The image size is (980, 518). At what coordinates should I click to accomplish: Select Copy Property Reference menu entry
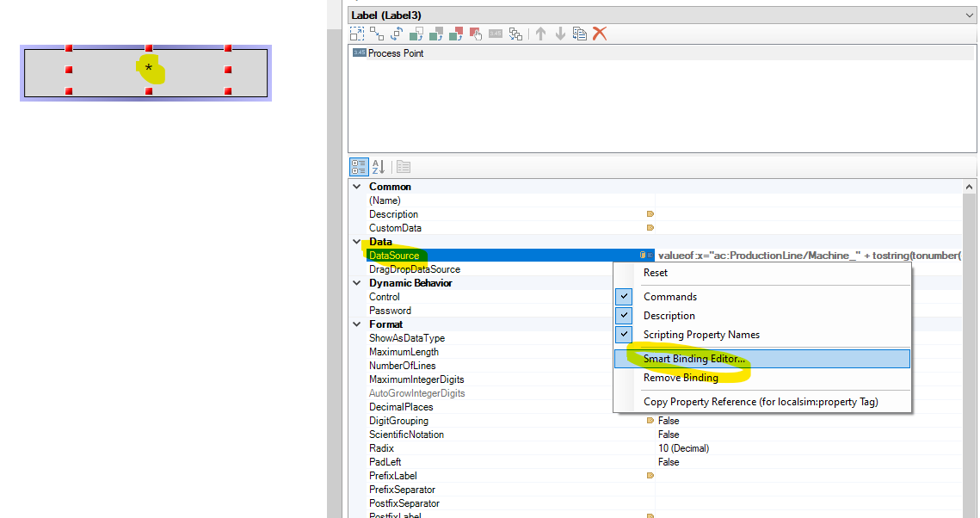coord(761,402)
